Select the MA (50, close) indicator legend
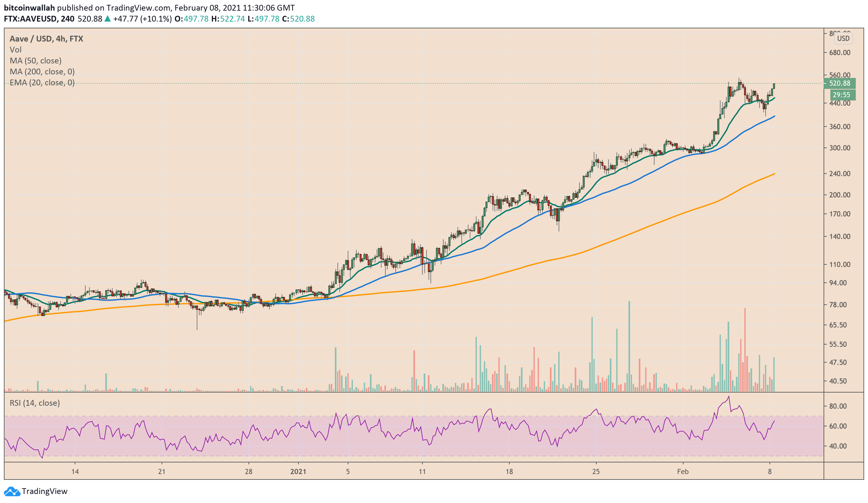 [35, 61]
